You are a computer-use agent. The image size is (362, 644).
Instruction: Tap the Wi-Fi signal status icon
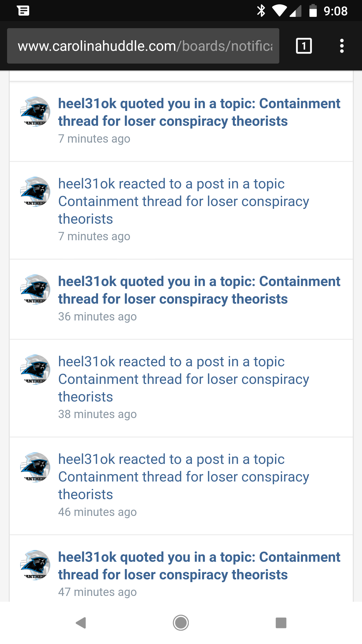[279, 11]
